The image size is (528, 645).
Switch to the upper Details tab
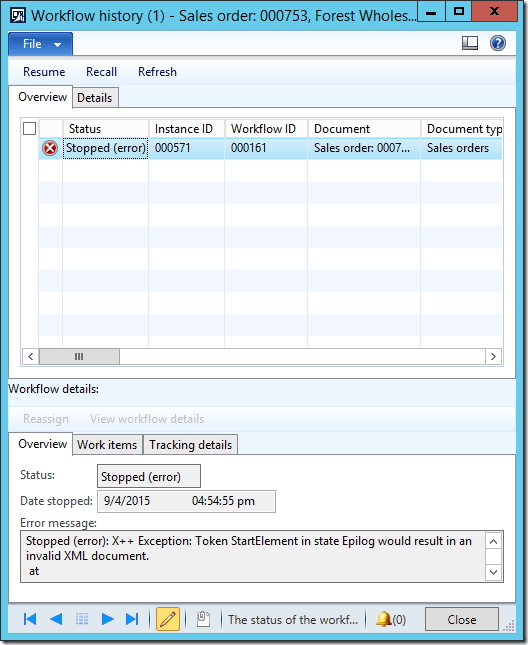[x=95, y=98]
